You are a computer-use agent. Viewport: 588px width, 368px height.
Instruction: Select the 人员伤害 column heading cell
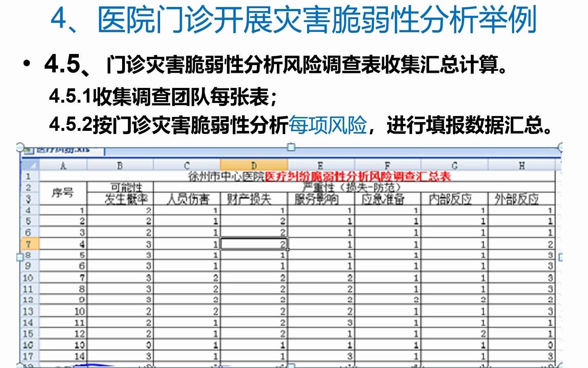(187, 199)
